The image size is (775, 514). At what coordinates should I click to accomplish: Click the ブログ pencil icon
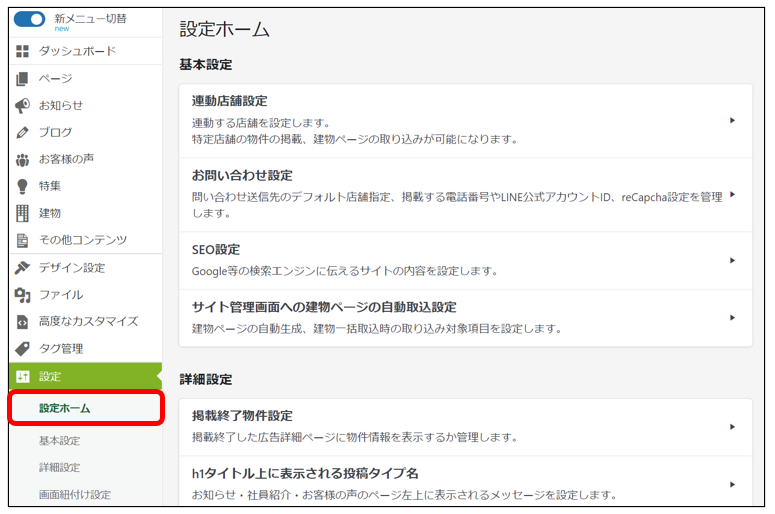23,132
